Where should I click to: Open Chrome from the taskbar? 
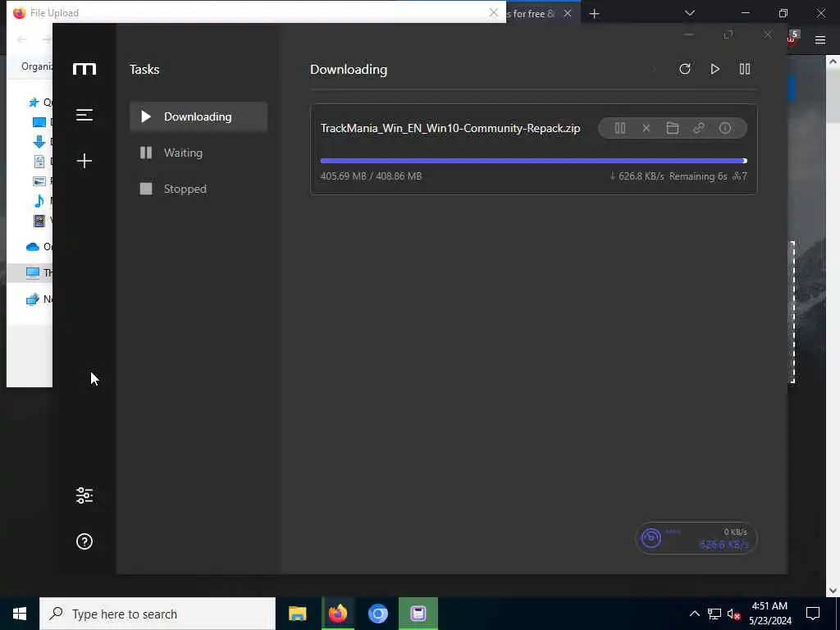[x=377, y=614]
